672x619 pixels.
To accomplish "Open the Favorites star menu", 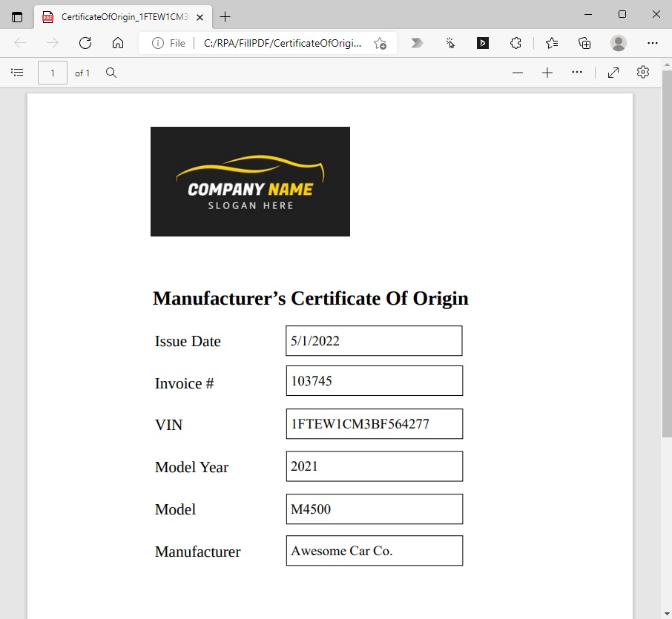I will click(551, 43).
